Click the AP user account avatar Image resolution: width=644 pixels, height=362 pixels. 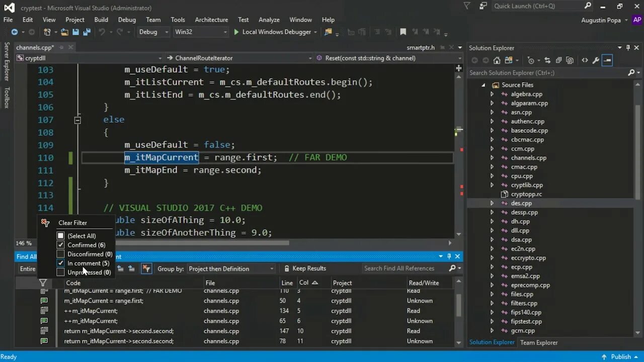637,20
